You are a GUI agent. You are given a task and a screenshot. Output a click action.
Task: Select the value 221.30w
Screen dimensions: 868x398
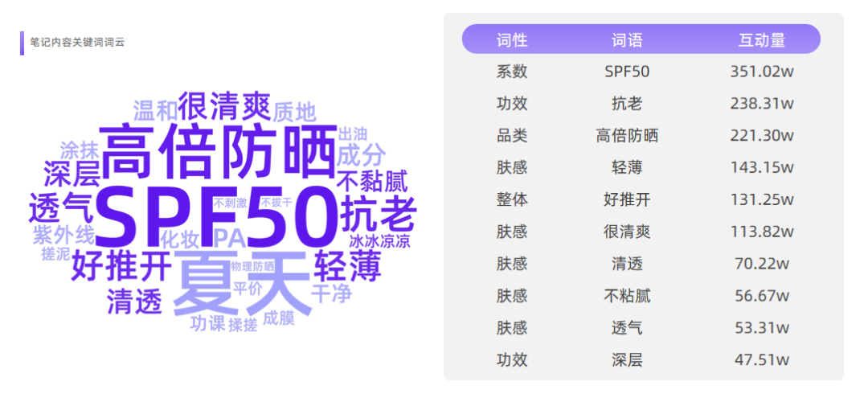click(x=762, y=136)
